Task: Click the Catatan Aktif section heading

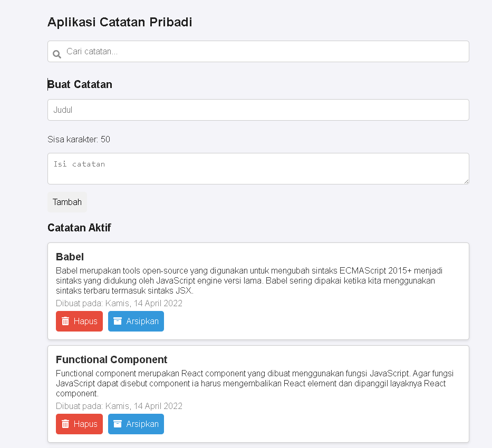Action: click(79, 228)
